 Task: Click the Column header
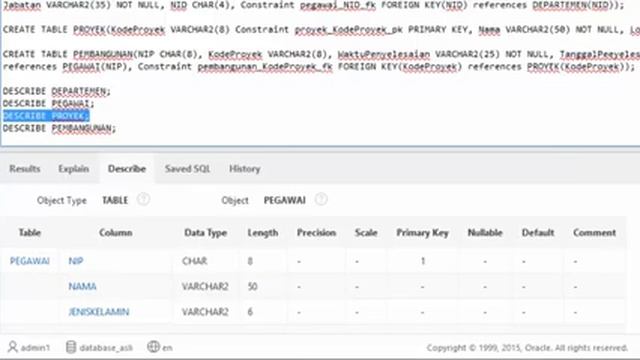tap(116, 233)
